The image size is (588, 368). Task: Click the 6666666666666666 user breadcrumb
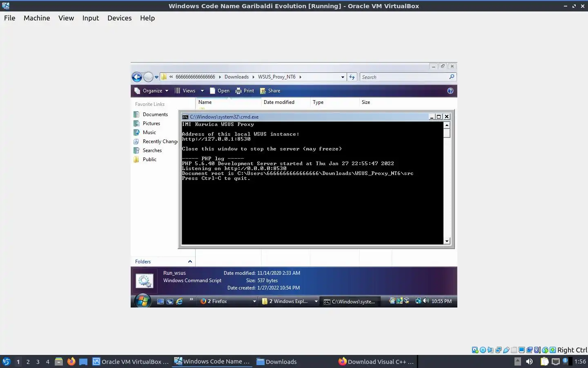pos(195,77)
